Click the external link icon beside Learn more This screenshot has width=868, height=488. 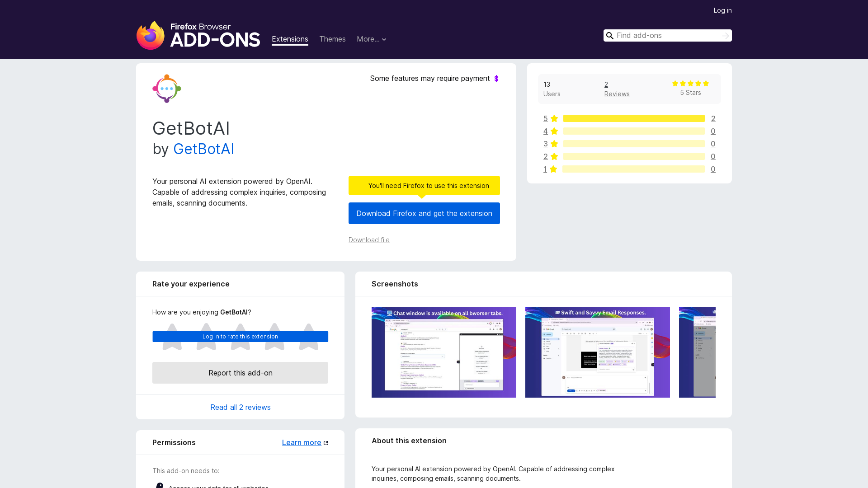coord(325,443)
